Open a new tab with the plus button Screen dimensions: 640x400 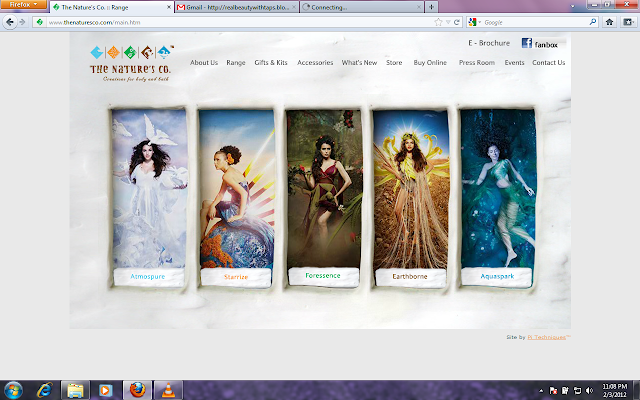click(431, 7)
